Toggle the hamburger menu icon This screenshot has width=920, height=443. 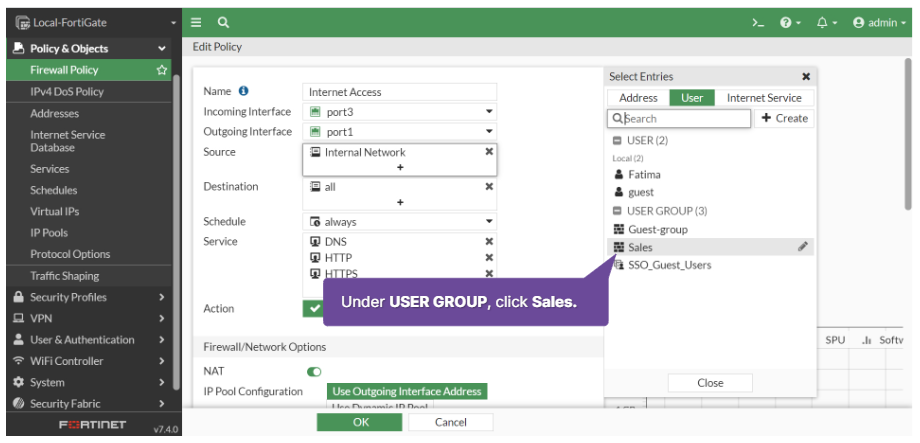tap(196, 23)
